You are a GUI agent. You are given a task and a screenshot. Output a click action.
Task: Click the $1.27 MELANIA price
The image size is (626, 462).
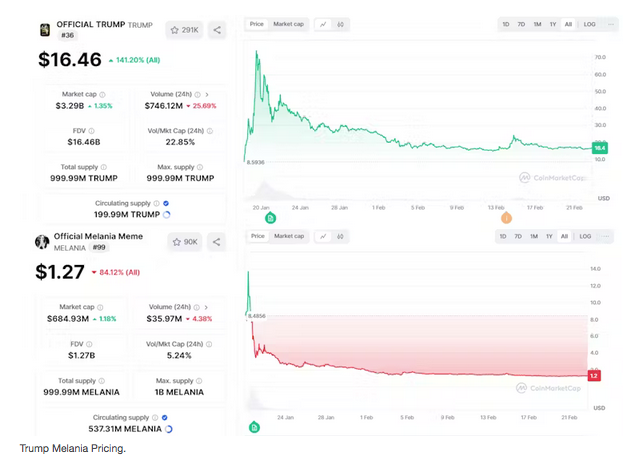(60, 272)
